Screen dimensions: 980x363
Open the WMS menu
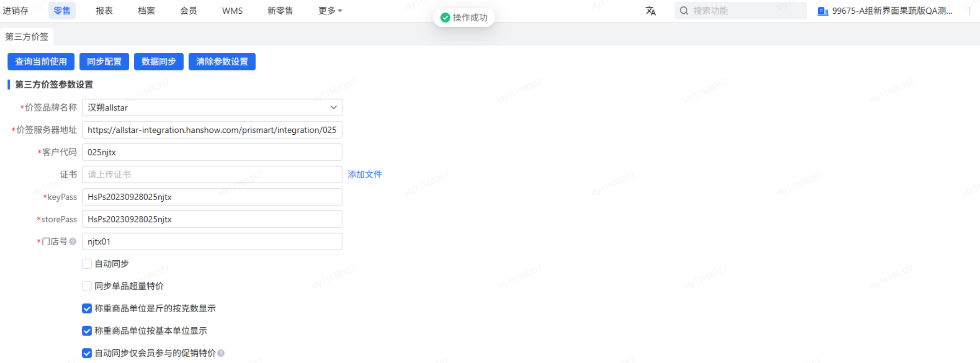[232, 11]
